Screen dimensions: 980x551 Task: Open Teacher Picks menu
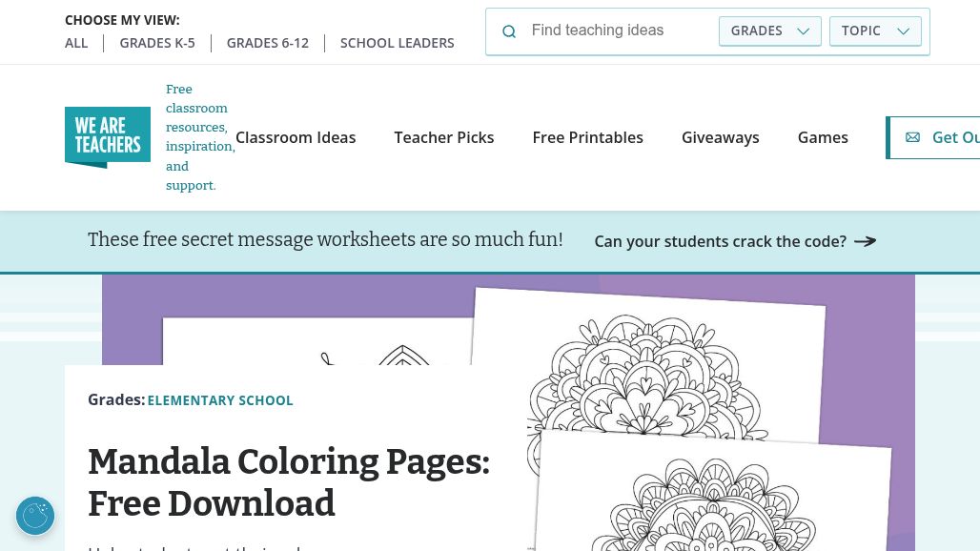tap(443, 137)
